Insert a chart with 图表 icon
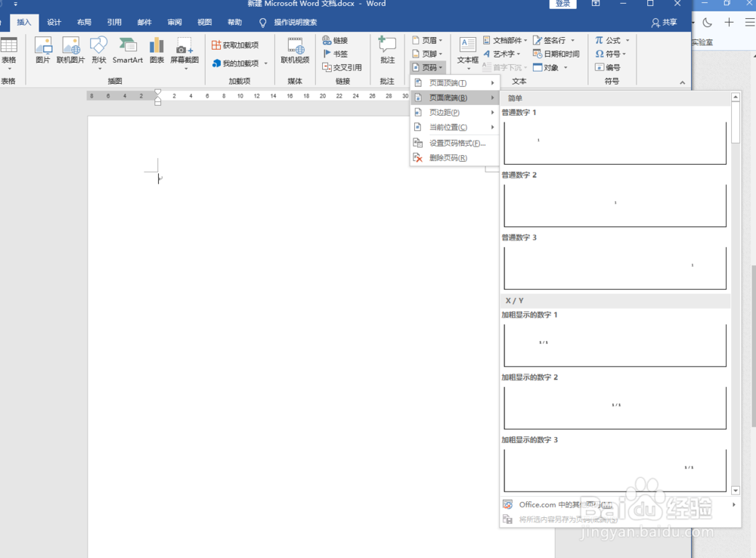The height and width of the screenshot is (558, 756). tap(156, 51)
